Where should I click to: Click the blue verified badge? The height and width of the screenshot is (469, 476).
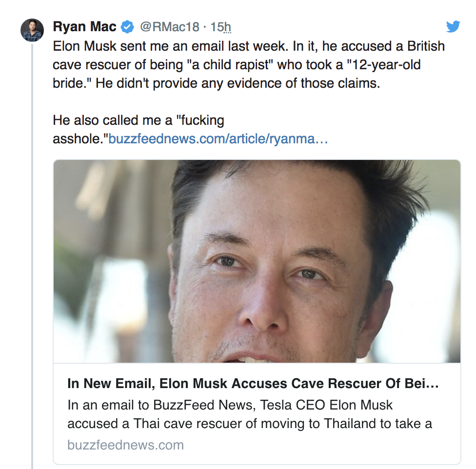click(128, 27)
